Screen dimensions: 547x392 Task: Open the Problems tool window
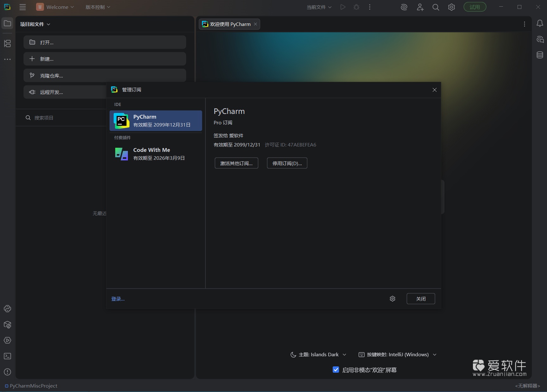[7, 372]
